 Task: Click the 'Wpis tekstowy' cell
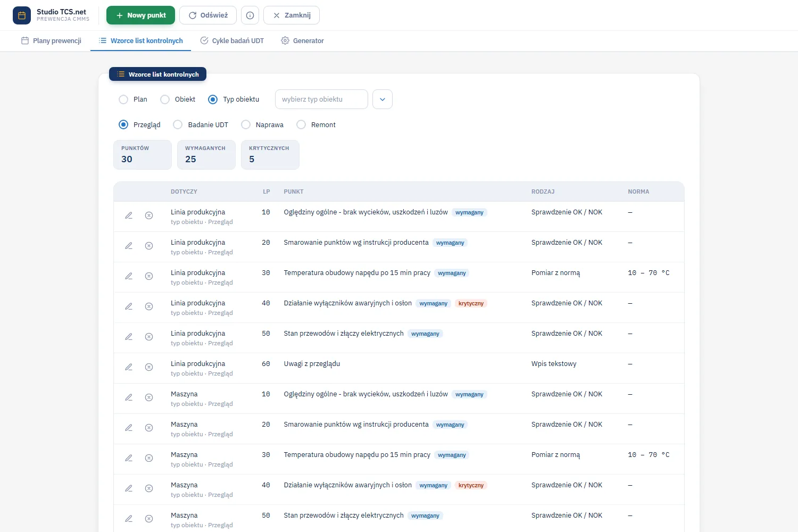coord(554,364)
